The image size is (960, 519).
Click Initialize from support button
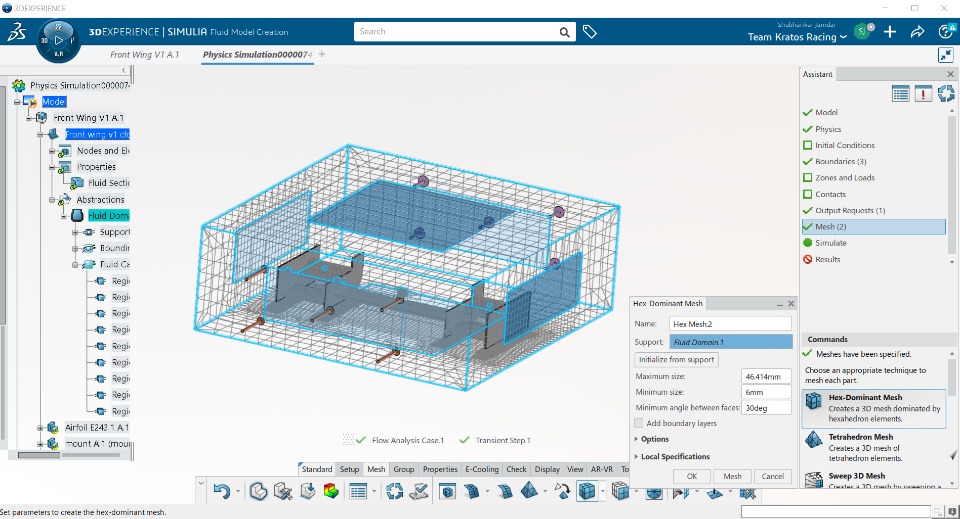(x=677, y=360)
